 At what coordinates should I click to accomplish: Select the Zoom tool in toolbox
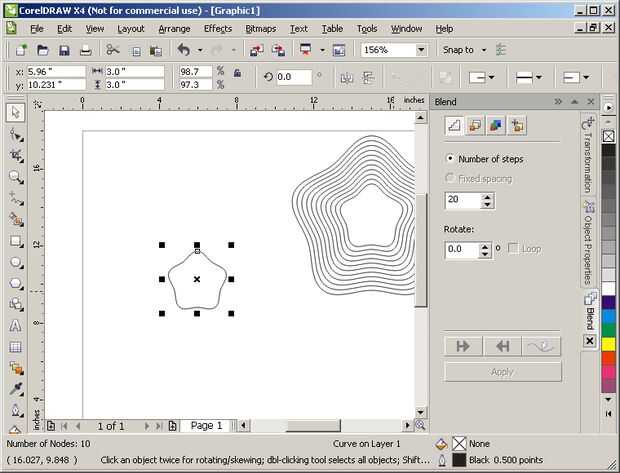coord(16,177)
